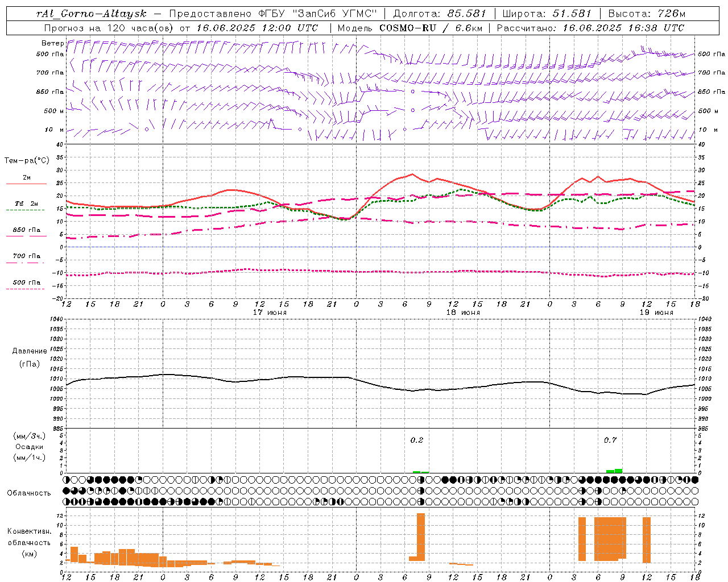The image size is (728, 582).
Task: Select the Тем-ра(°C) temperature panel title
Action: [x=27, y=161]
